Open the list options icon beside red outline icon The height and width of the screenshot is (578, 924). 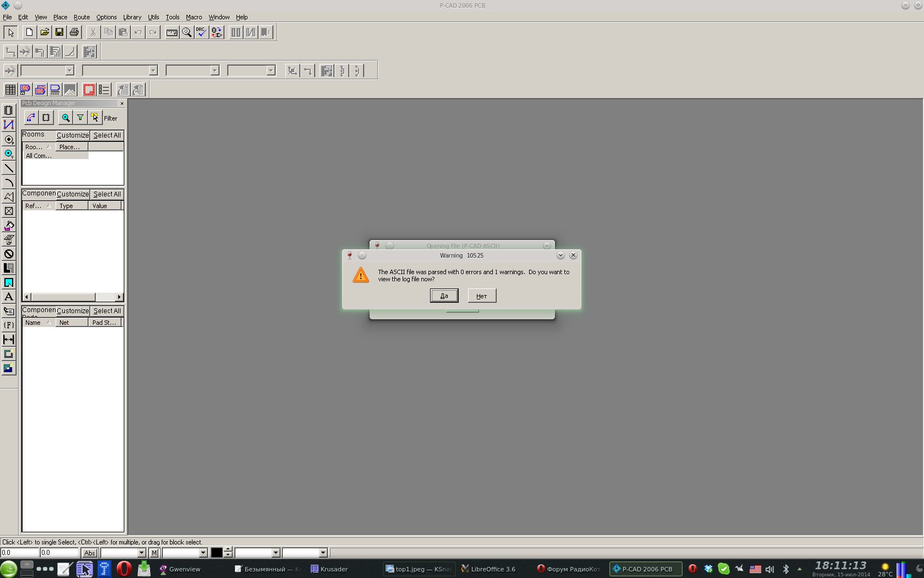point(104,90)
